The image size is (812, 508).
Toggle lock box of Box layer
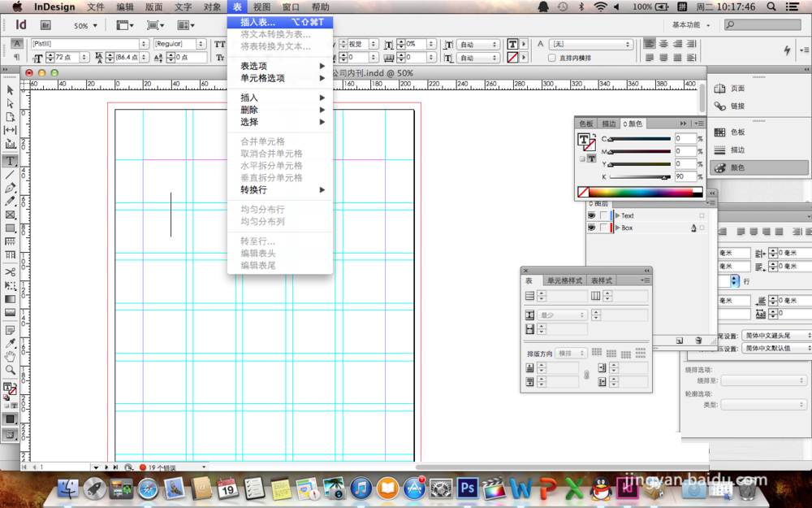(603, 228)
